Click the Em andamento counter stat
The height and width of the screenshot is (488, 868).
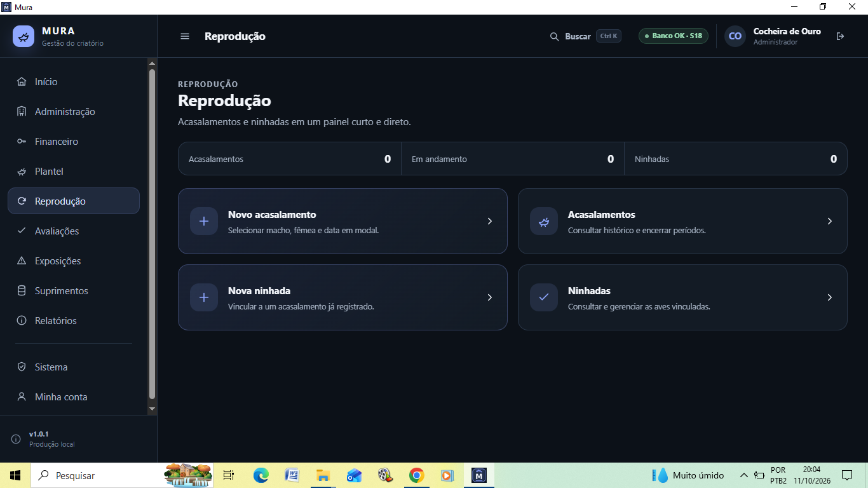(x=513, y=159)
